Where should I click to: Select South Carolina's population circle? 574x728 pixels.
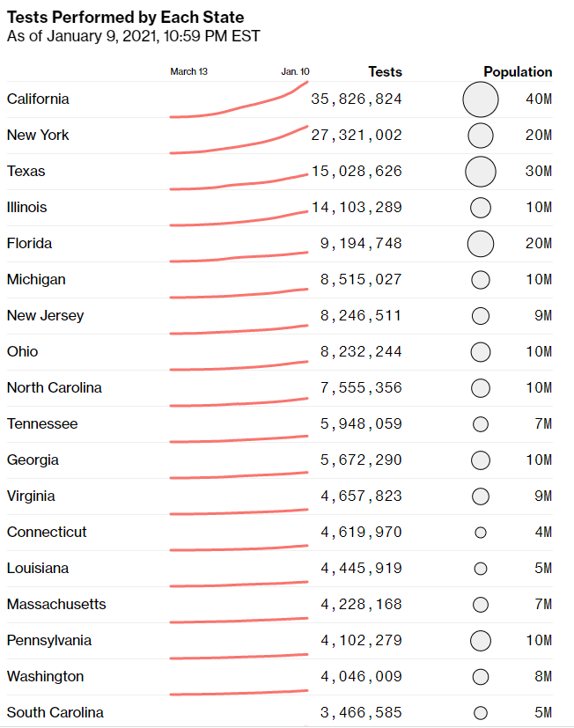point(480,713)
